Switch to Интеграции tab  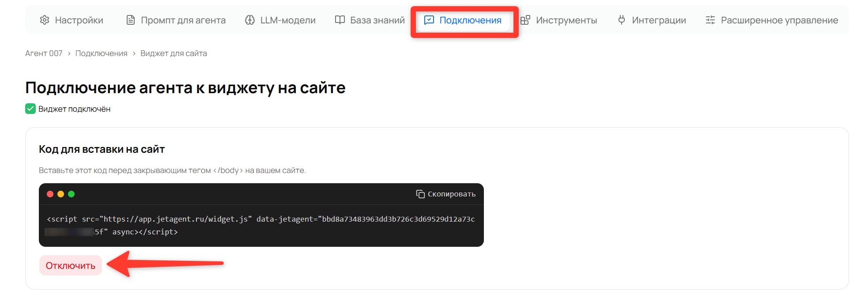click(652, 20)
